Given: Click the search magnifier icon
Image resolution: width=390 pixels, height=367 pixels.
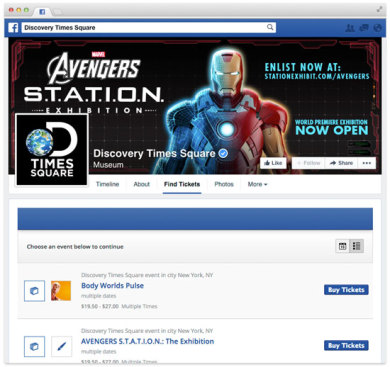Looking at the screenshot, I should (270, 27).
